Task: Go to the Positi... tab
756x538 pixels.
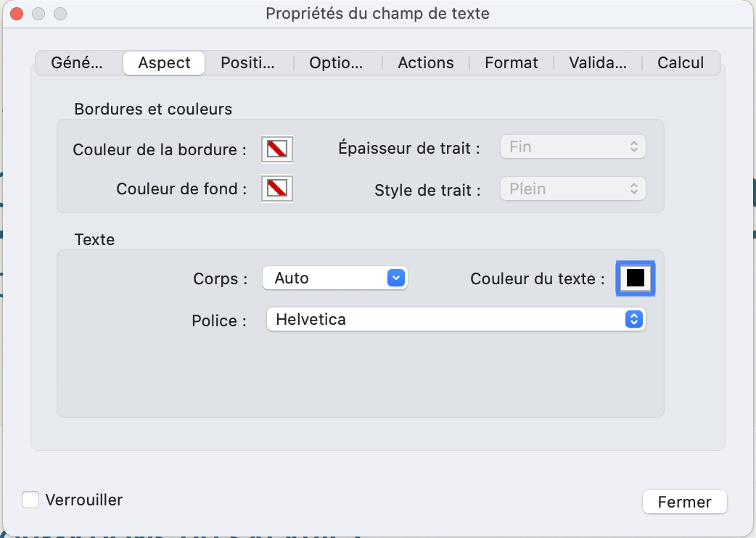Action: click(248, 62)
